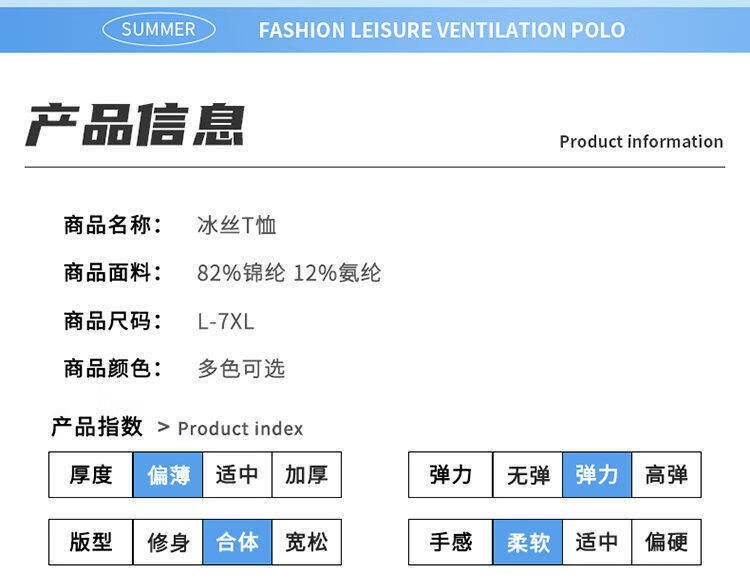Choose the 高弹 elasticity option

(x=666, y=475)
